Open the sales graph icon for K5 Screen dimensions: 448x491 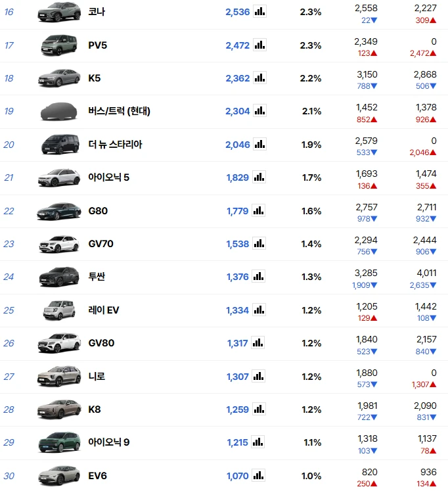point(259,78)
